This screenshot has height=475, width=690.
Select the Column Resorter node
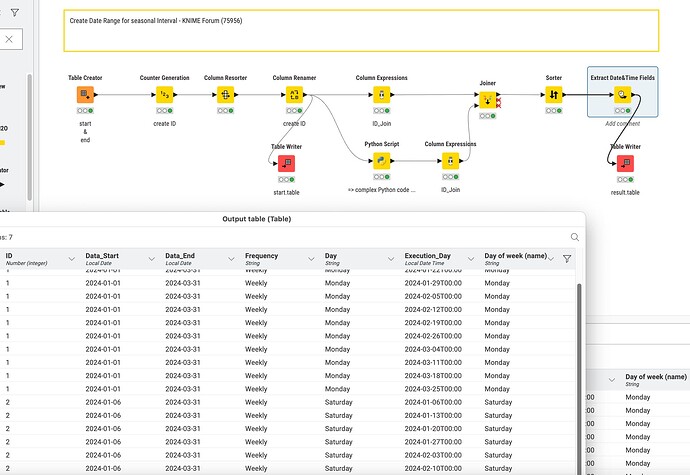pos(225,95)
